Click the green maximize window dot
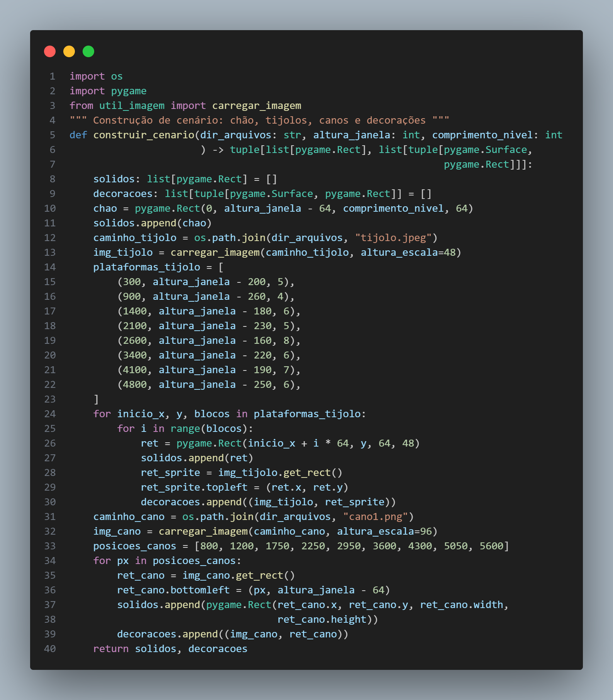Image resolution: width=613 pixels, height=700 pixels. click(x=88, y=51)
